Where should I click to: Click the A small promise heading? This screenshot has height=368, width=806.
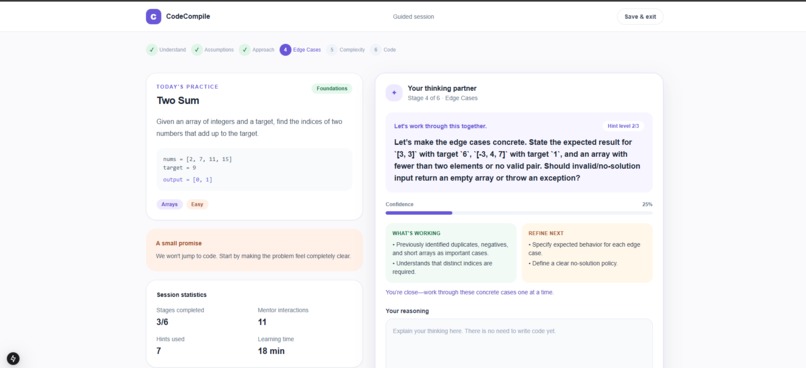point(179,243)
